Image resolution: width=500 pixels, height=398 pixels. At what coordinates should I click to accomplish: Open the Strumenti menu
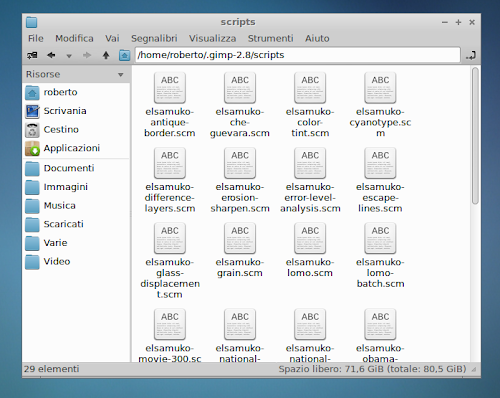click(270, 38)
